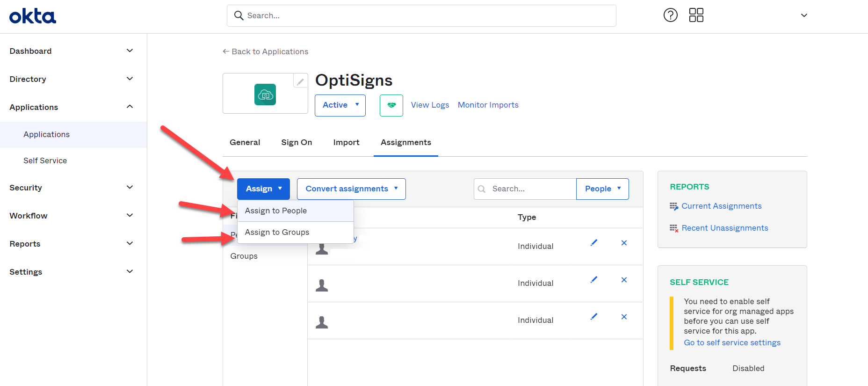
Task: Open the People filter dropdown
Action: 602,189
